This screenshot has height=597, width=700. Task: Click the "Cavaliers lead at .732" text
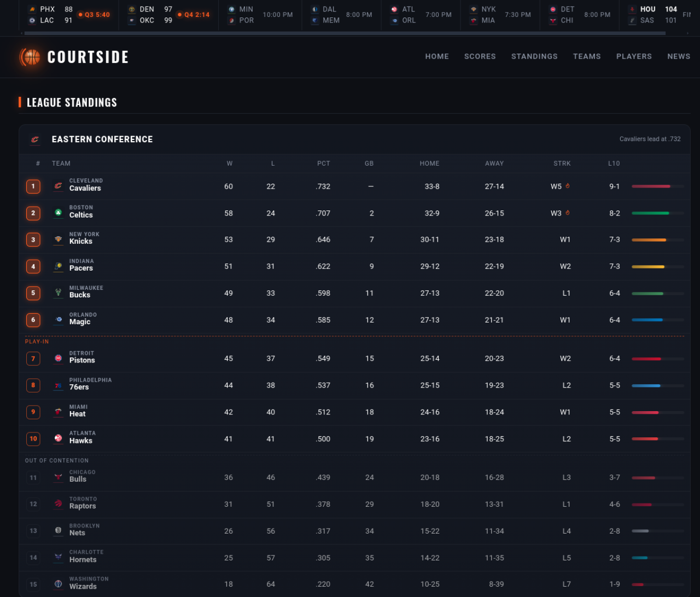tap(650, 139)
